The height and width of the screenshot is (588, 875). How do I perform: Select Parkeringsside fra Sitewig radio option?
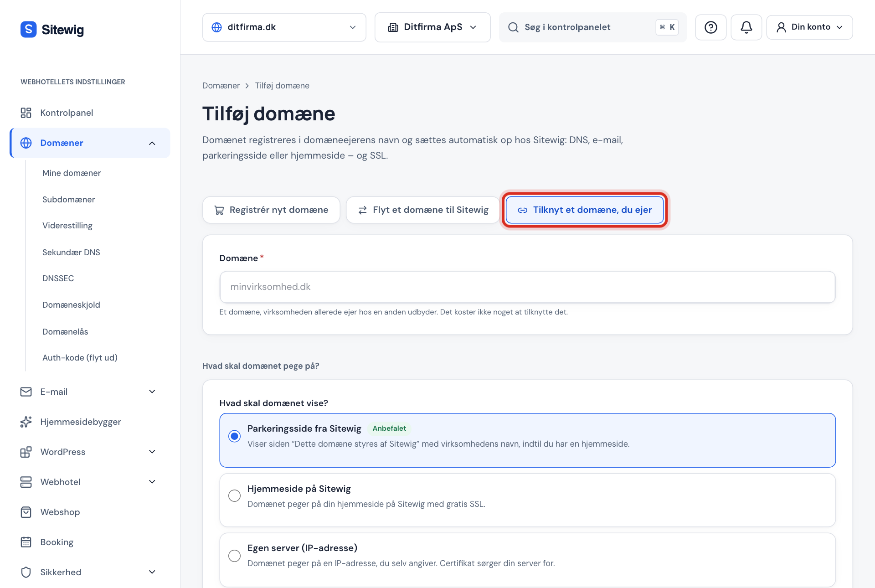pos(235,436)
